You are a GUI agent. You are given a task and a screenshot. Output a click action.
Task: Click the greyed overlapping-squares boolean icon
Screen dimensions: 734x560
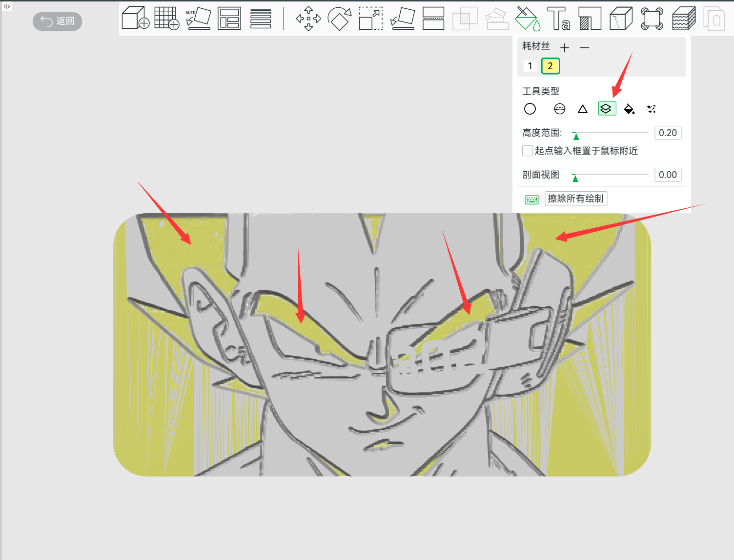click(465, 19)
